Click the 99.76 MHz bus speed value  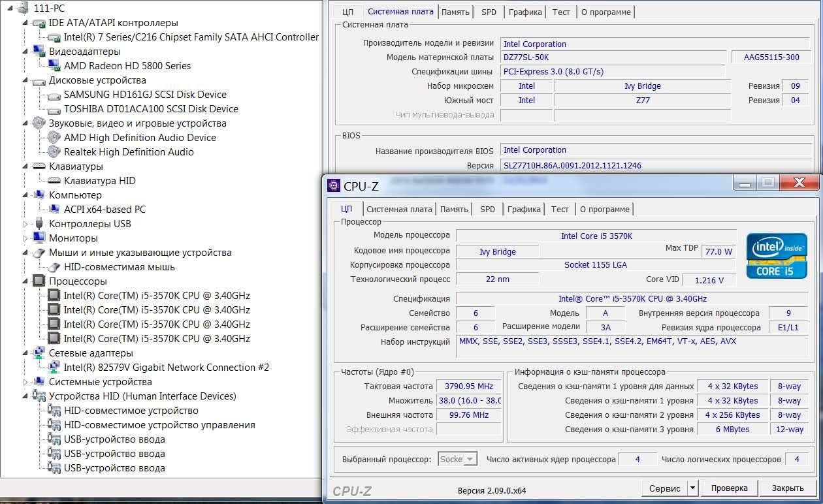click(x=469, y=415)
